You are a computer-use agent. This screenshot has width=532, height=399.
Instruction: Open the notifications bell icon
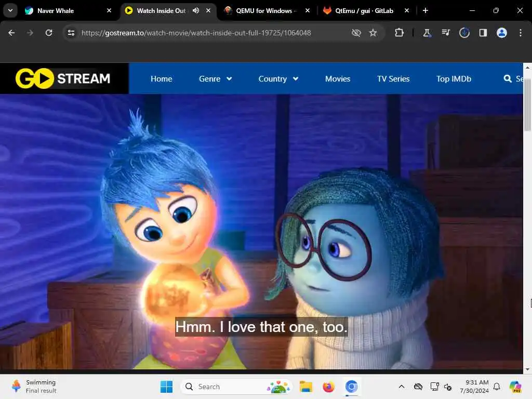click(x=497, y=387)
